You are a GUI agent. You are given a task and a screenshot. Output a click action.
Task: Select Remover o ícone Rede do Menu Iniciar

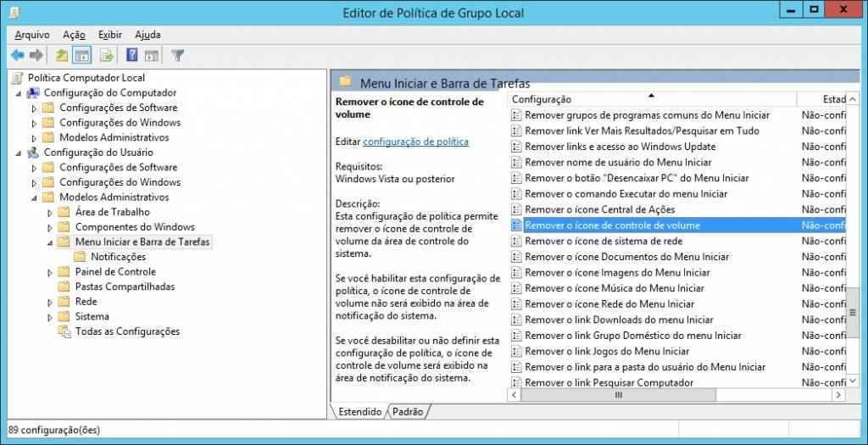pyautogui.click(x=609, y=303)
